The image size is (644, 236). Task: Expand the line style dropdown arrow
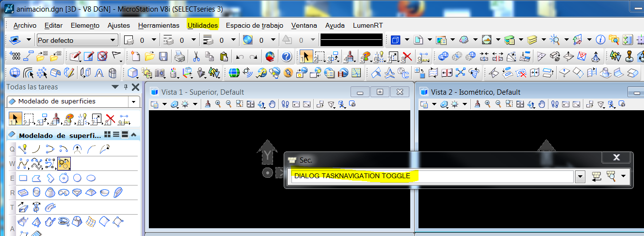pos(194,40)
